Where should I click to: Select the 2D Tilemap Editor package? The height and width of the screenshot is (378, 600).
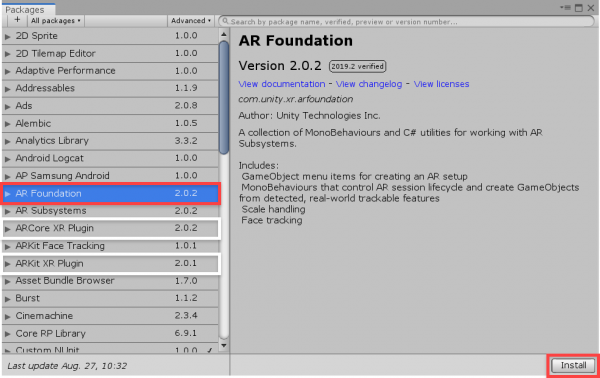coord(110,54)
